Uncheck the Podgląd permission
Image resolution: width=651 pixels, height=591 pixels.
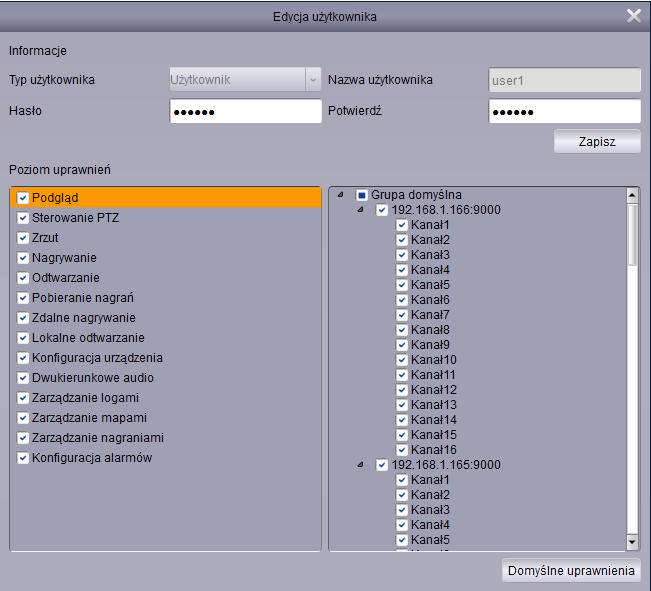coord(22,198)
